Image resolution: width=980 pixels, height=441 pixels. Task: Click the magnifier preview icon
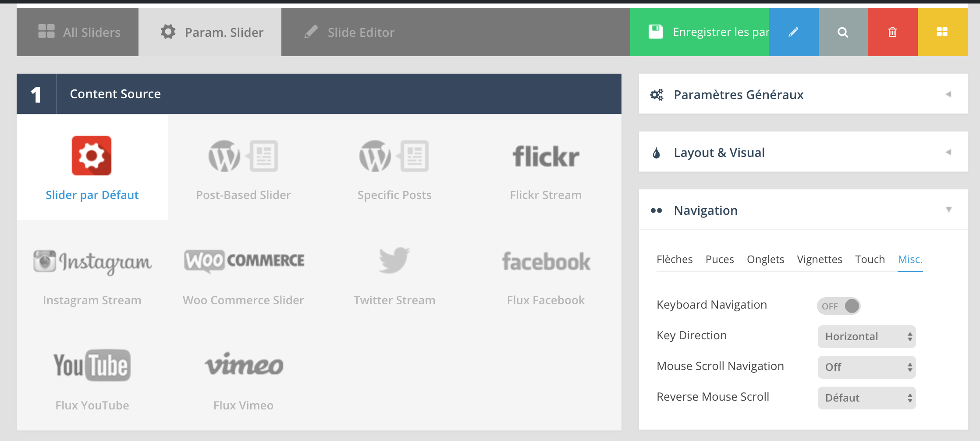843,32
